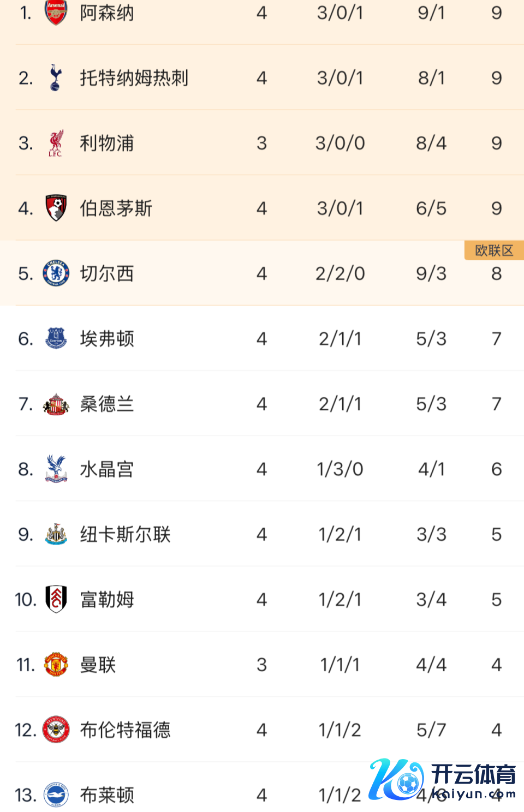524x812 pixels.
Task: Click the 欧联区 zone label
Action: [x=494, y=250]
